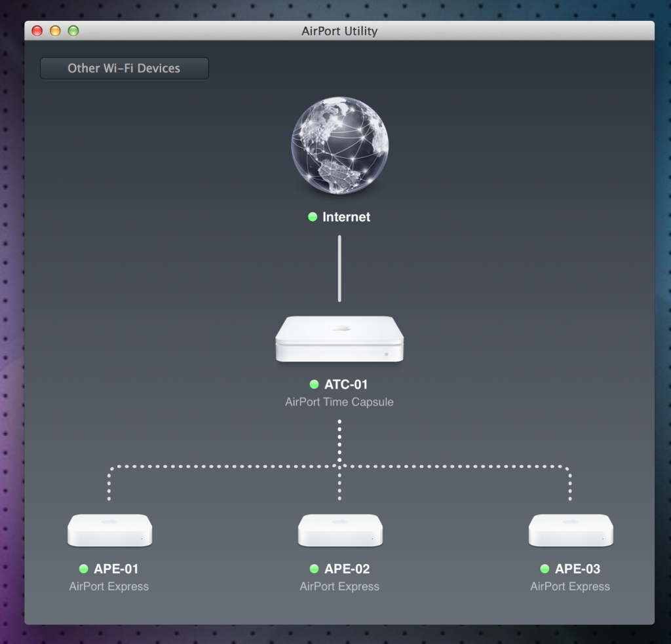This screenshot has width=671, height=644.
Task: Zoom the AirPort Utility window with green button
Action: [73, 31]
